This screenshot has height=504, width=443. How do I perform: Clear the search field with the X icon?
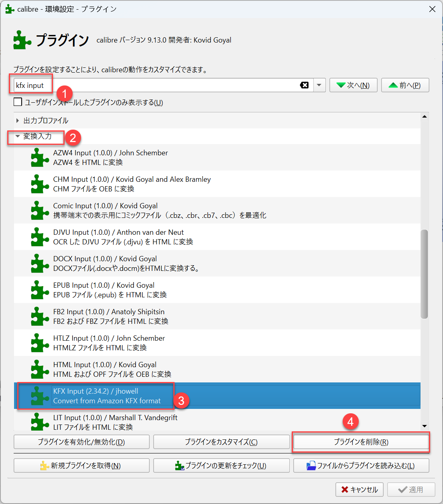(305, 85)
